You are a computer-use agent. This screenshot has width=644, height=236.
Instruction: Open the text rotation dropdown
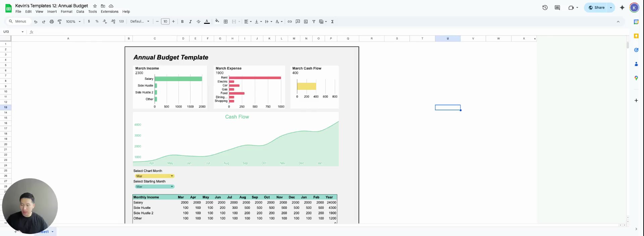(x=279, y=21)
